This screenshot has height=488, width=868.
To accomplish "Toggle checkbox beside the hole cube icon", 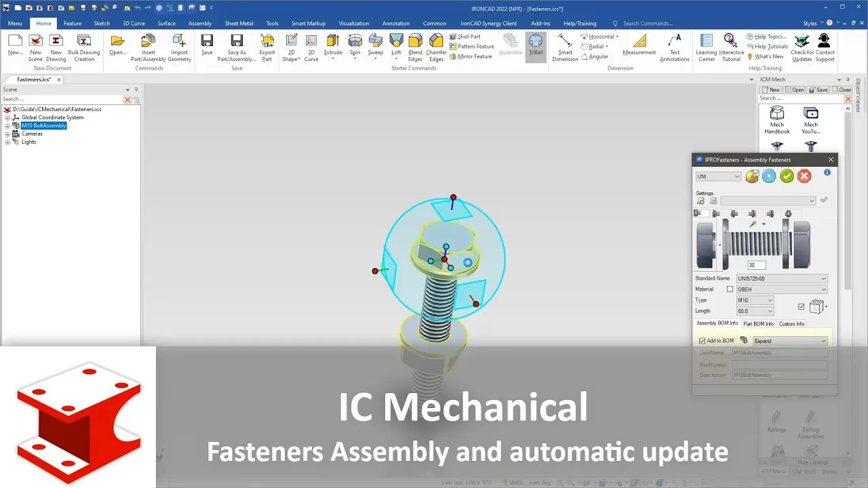I will [x=801, y=306].
